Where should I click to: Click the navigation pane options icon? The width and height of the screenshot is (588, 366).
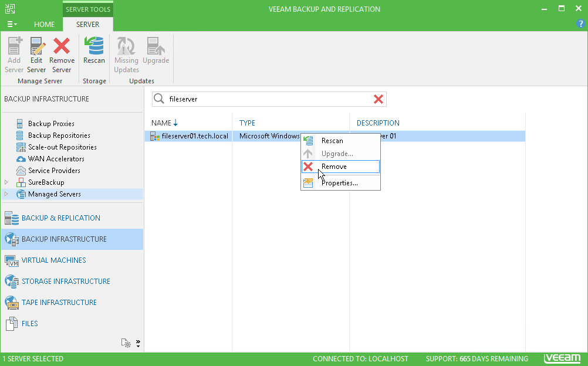click(x=126, y=343)
